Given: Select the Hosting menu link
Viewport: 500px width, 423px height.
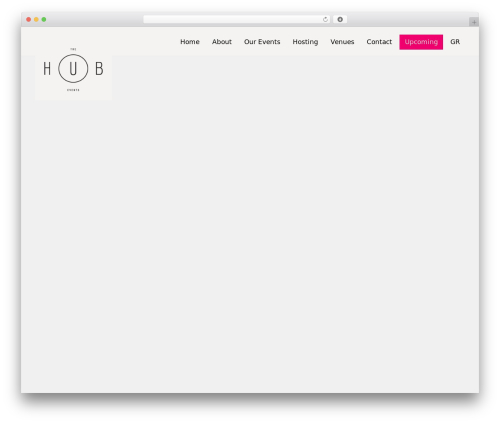Looking at the screenshot, I should click(x=305, y=42).
